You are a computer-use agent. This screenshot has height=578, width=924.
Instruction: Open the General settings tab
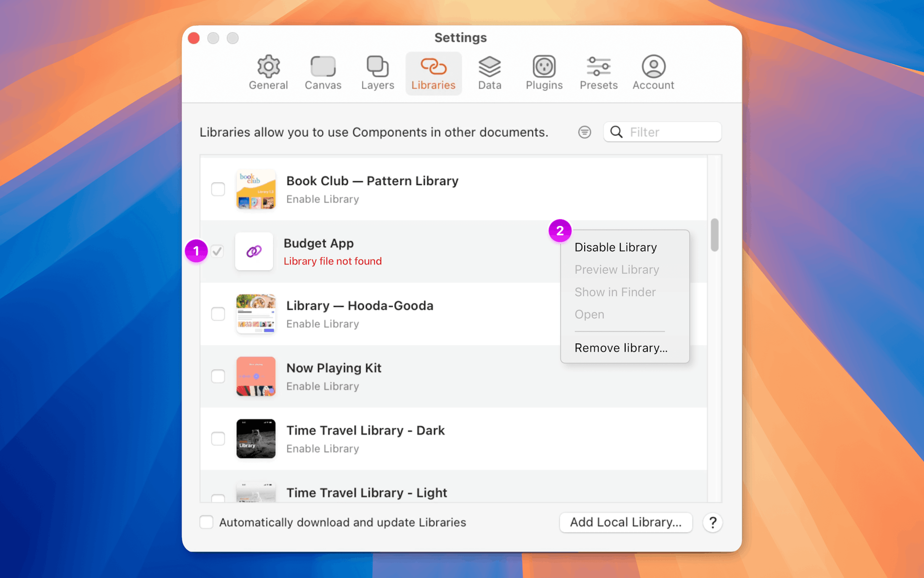tap(268, 72)
